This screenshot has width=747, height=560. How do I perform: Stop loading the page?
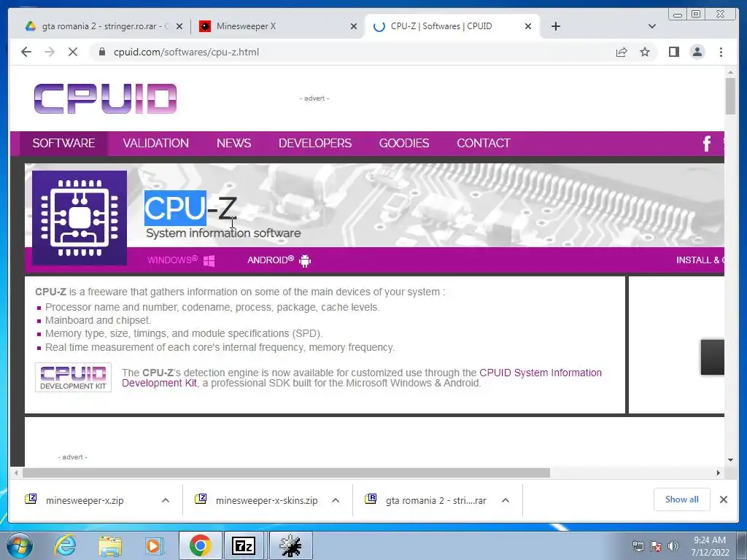pos(73,52)
